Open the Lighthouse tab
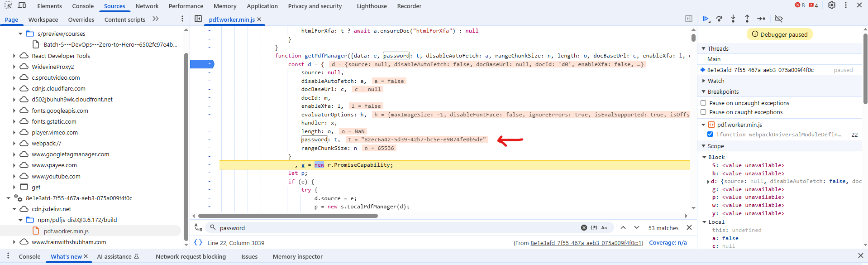The image size is (868, 265). [x=372, y=6]
